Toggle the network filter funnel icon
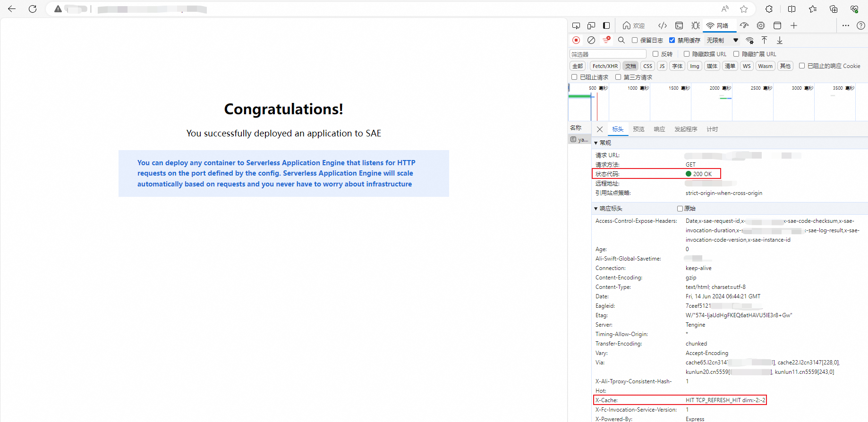This screenshot has height=422, width=868. pos(606,40)
